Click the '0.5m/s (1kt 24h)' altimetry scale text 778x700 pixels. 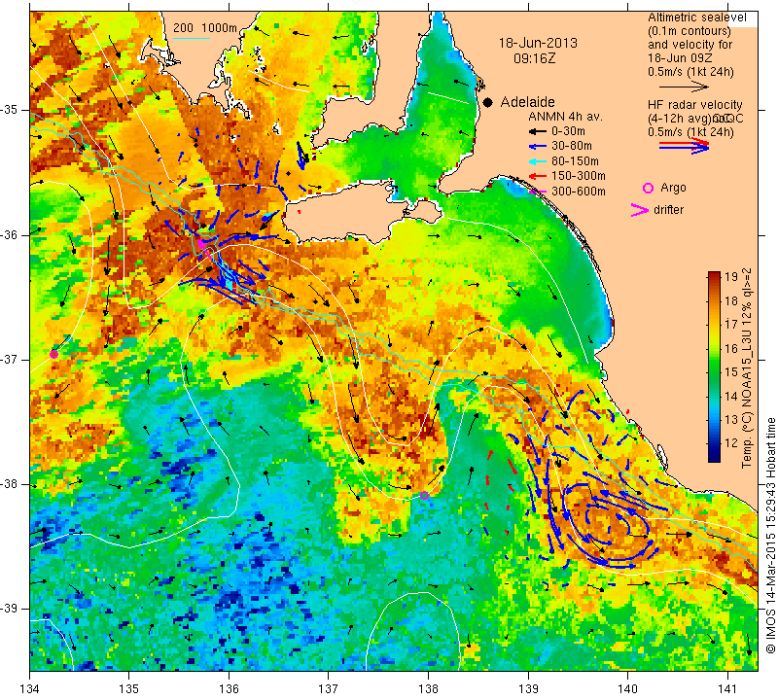tap(690, 72)
